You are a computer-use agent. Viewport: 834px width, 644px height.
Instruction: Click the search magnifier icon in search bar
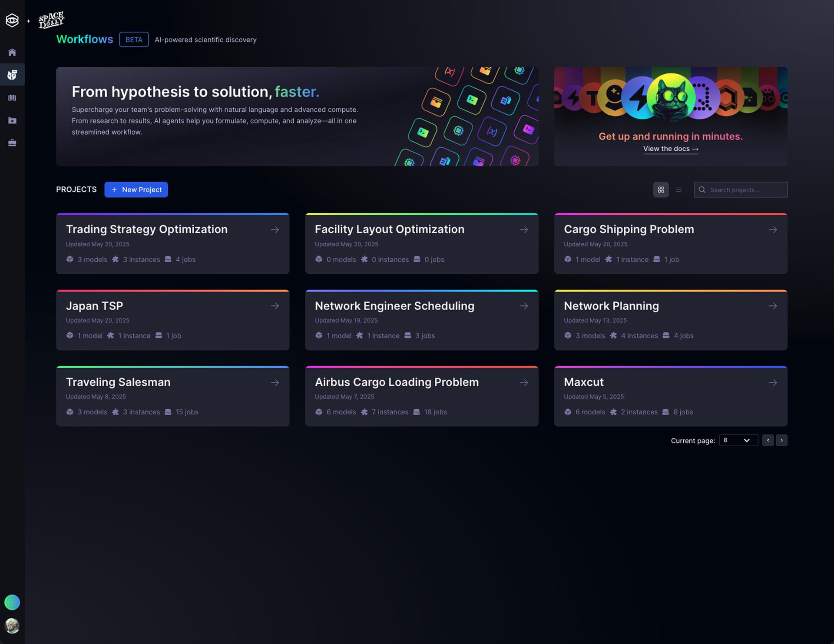[x=702, y=189]
